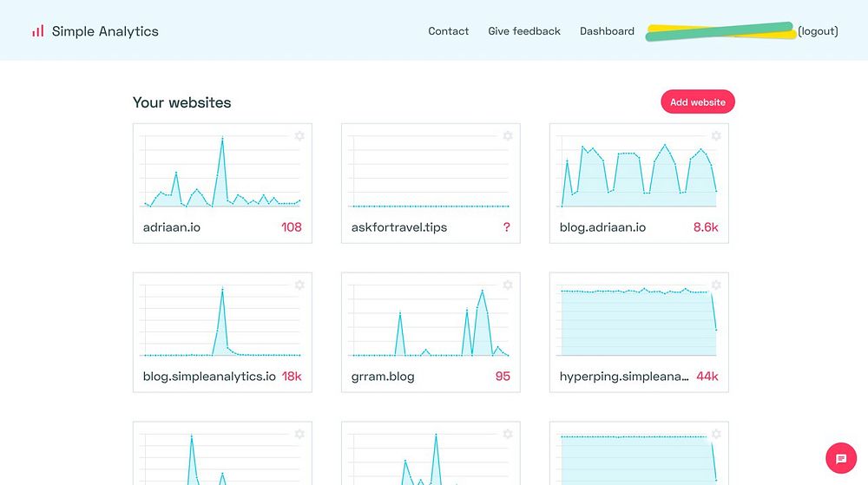Open settings gear on adriaan.io card
The width and height of the screenshot is (868, 485).
299,136
